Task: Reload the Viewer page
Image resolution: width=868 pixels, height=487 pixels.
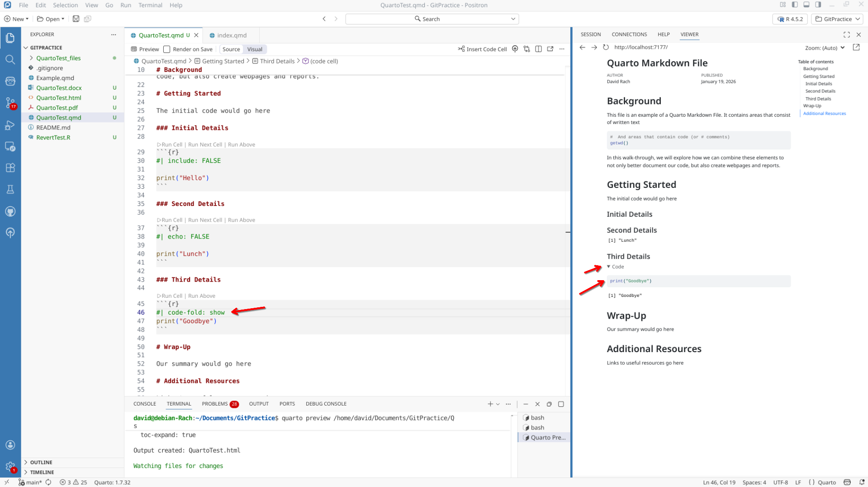Action: (606, 48)
